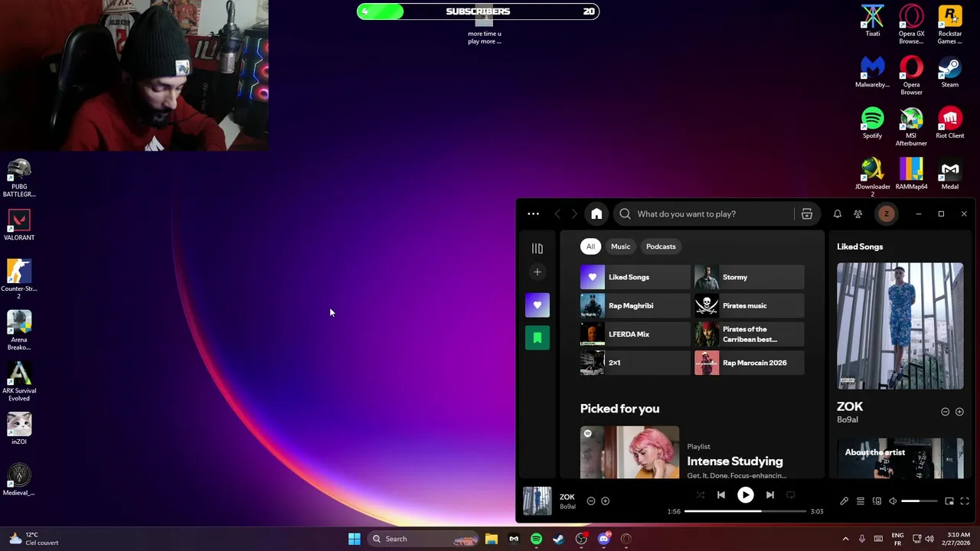Screen dimensions: 980x551
Task: Open Discord from the taskbar
Action: 604,539
